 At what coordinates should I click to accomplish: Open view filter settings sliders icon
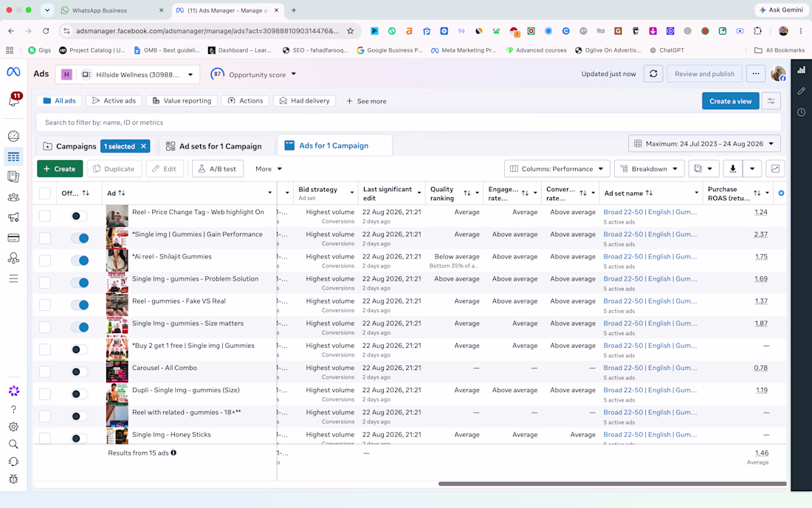pos(771,101)
